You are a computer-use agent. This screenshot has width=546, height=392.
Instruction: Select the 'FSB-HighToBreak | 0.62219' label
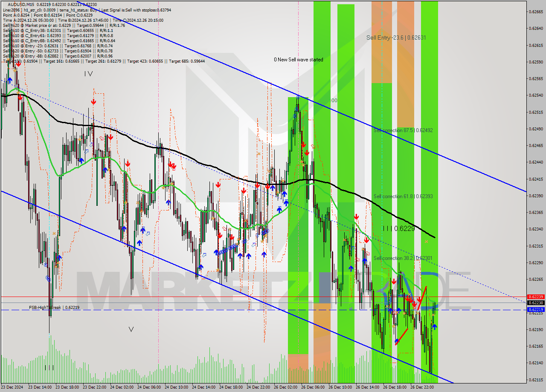click(54, 307)
